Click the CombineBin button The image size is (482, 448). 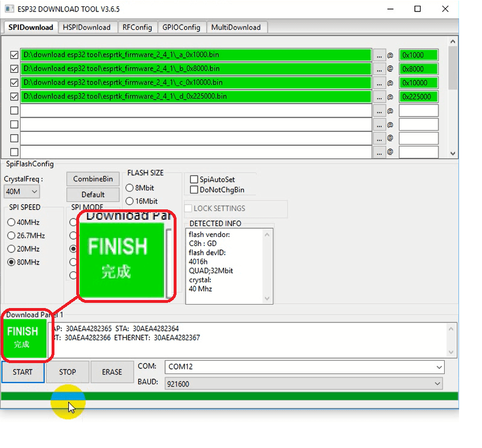93,179
